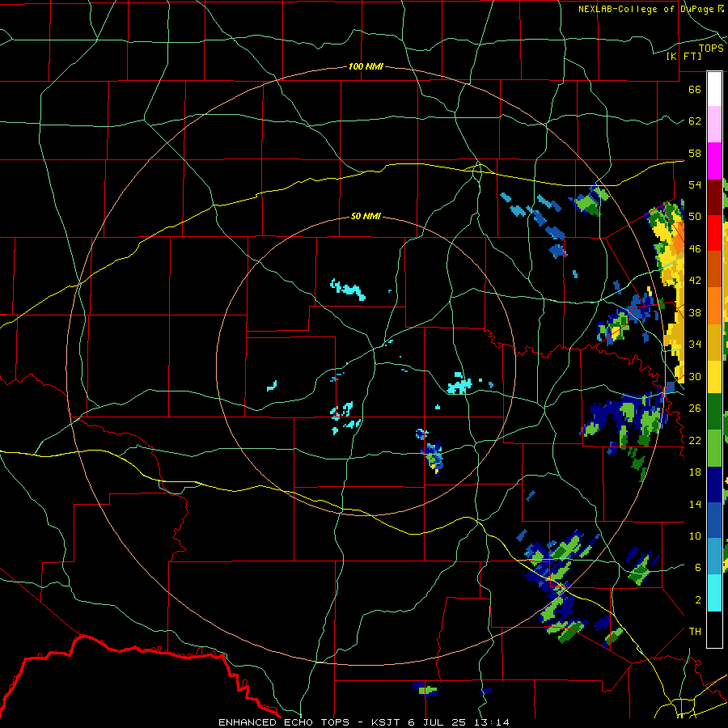
Task: Click the legend value 34
Action: pyautogui.click(x=695, y=345)
